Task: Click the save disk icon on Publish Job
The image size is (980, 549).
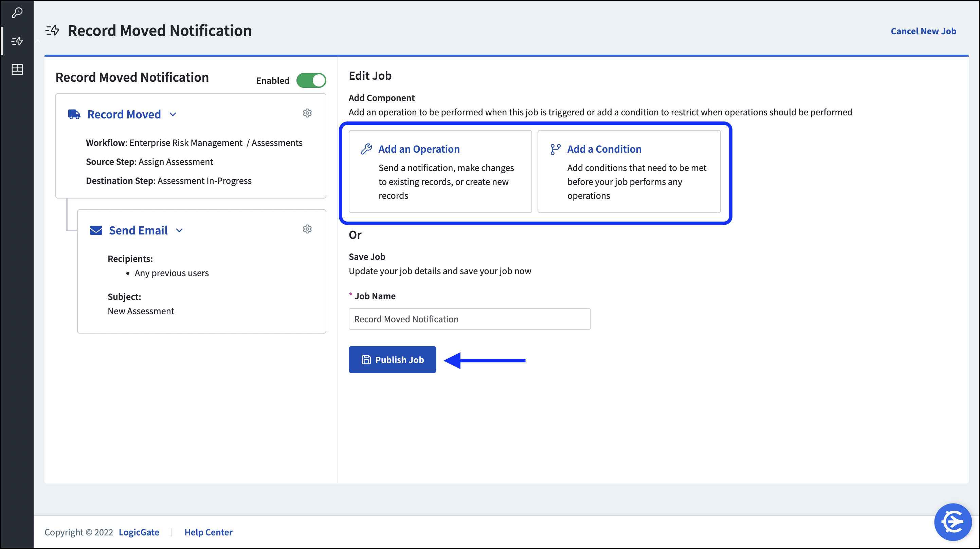Action: point(366,360)
